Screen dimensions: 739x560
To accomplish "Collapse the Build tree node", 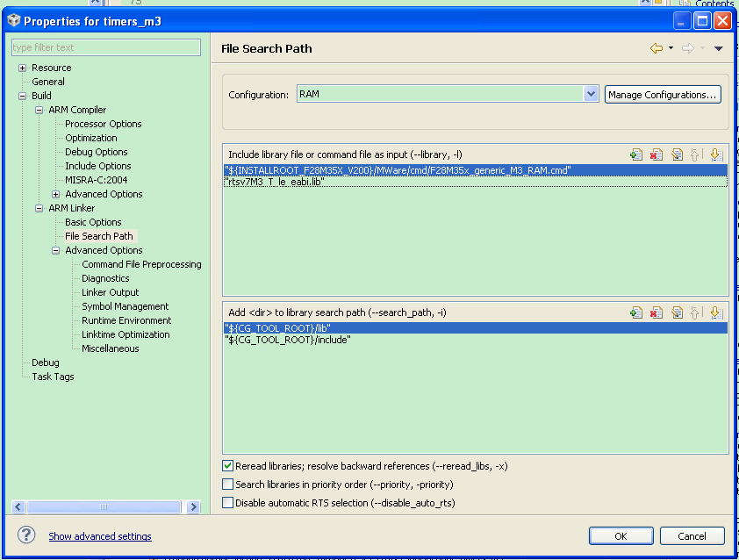I will (x=22, y=96).
